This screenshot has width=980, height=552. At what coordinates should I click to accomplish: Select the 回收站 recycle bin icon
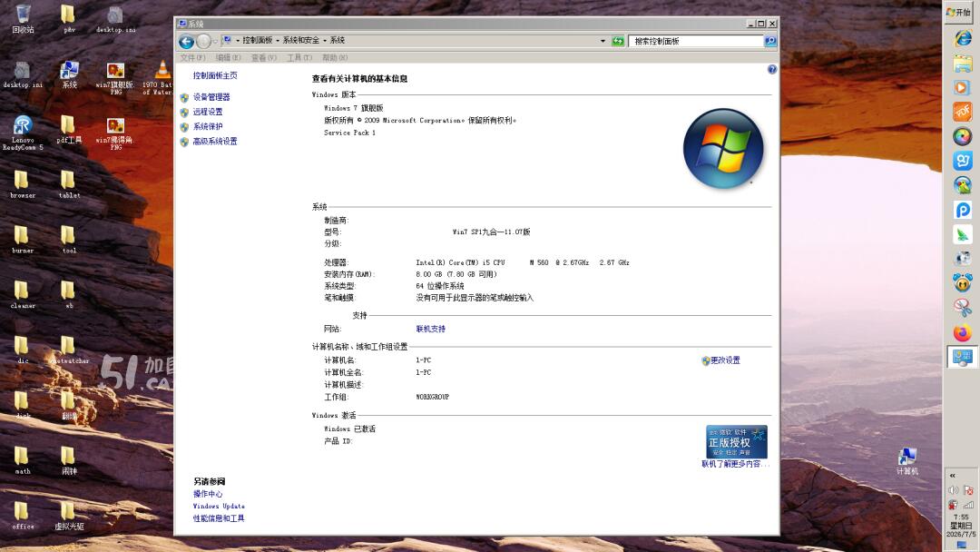click(x=23, y=19)
